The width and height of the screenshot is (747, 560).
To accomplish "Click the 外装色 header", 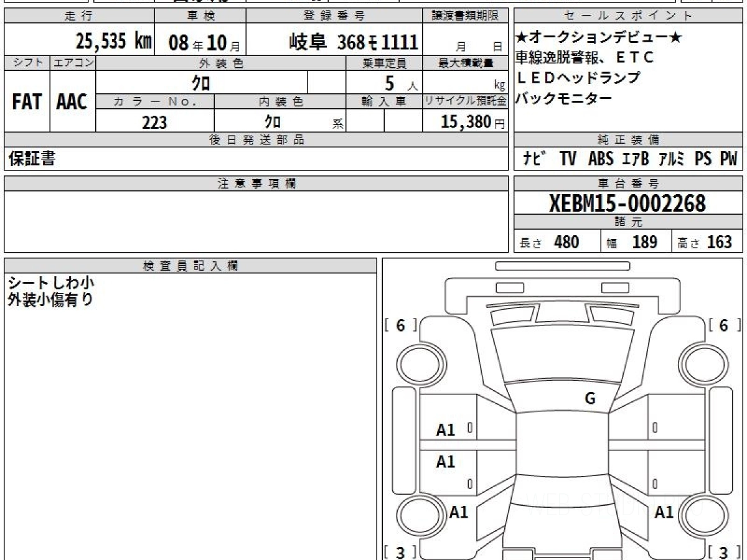I will click(x=221, y=63).
